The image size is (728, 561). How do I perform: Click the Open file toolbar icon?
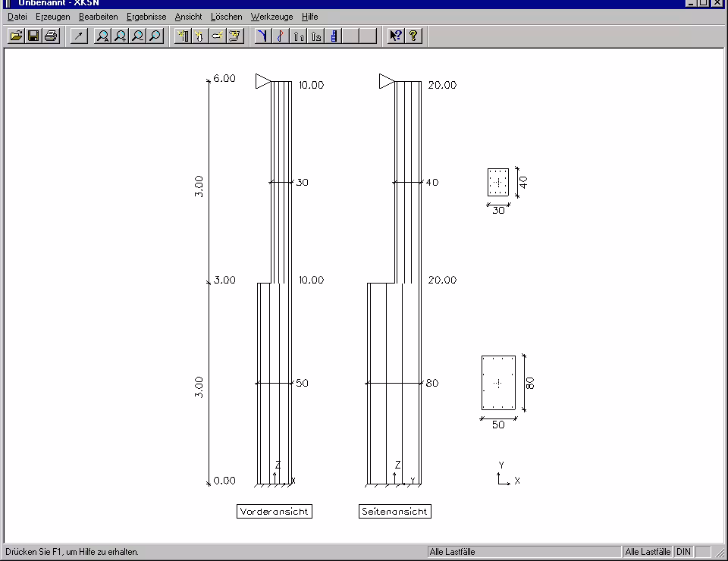pos(15,36)
